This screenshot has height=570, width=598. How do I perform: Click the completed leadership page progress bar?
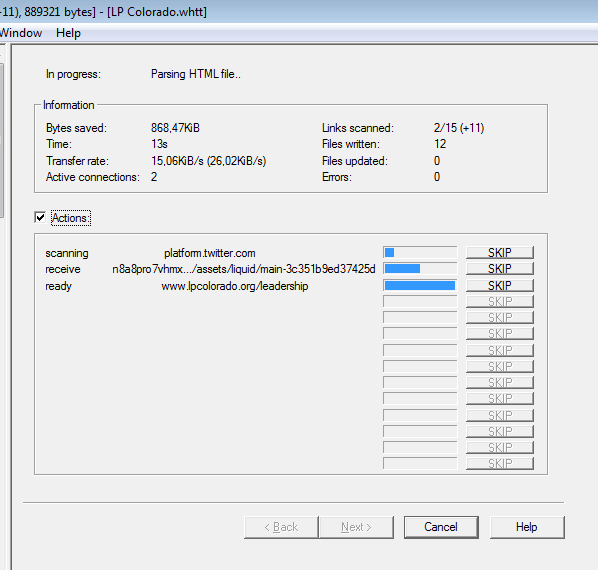tap(420, 286)
